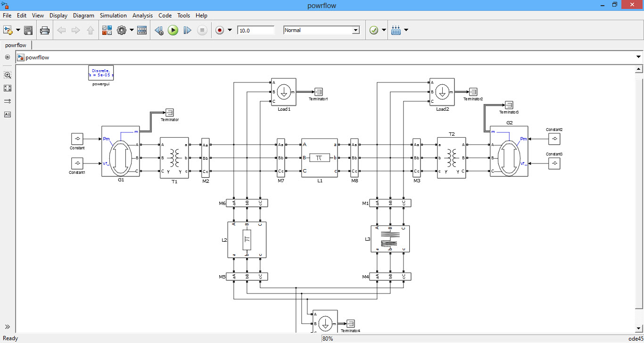The height and width of the screenshot is (343, 644).
Task: Toggle the Sample Time display palette icon
Action: pos(8,101)
